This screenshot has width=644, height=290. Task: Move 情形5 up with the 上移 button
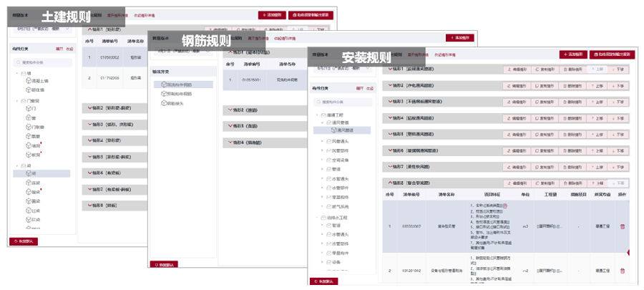tap(597, 134)
